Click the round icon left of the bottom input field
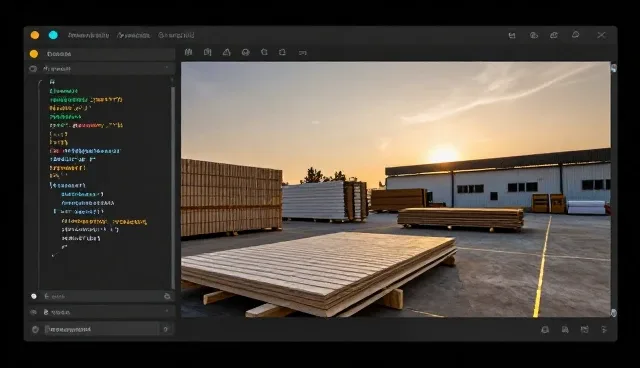 pos(35,329)
